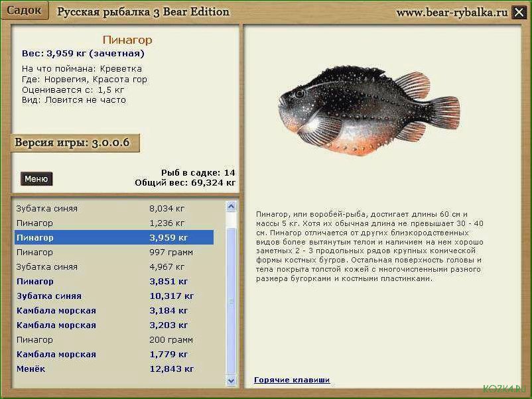Click the Русская рыбалка 3 Bear Edition title
Viewport: 532px width, 399px height.
point(143,12)
